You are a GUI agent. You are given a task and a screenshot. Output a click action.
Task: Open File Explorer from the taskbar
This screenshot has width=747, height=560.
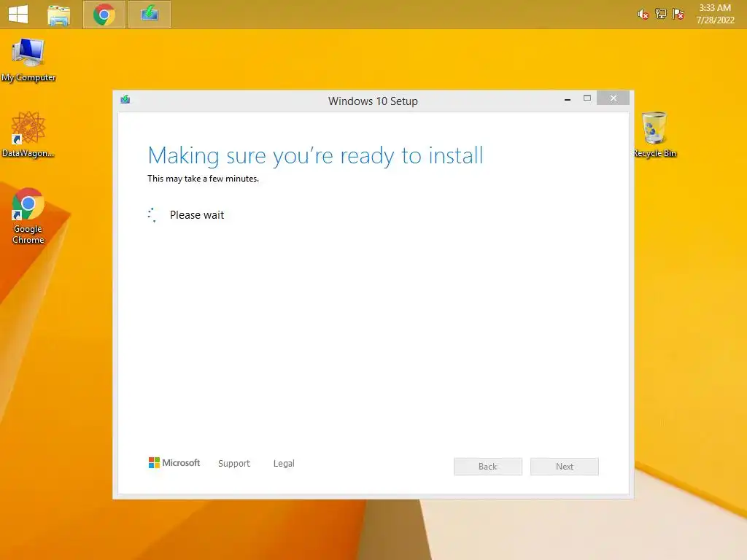click(x=59, y=15)
